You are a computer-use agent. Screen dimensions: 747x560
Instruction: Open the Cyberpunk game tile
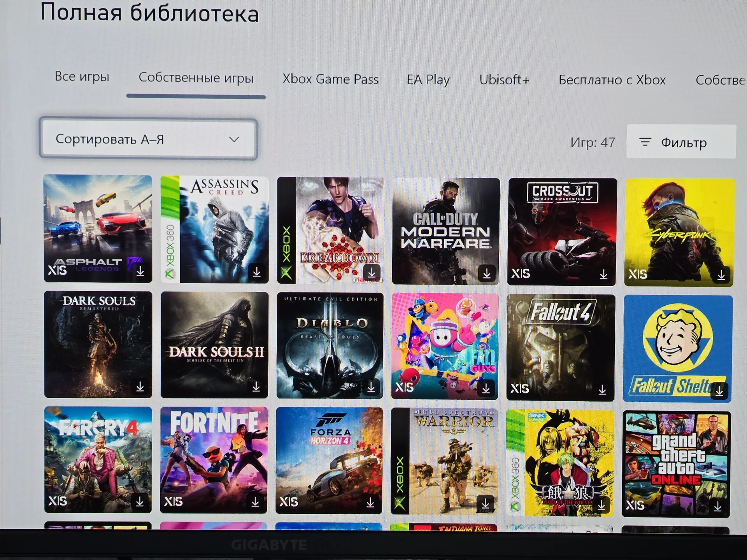click(x=679, y=233)
